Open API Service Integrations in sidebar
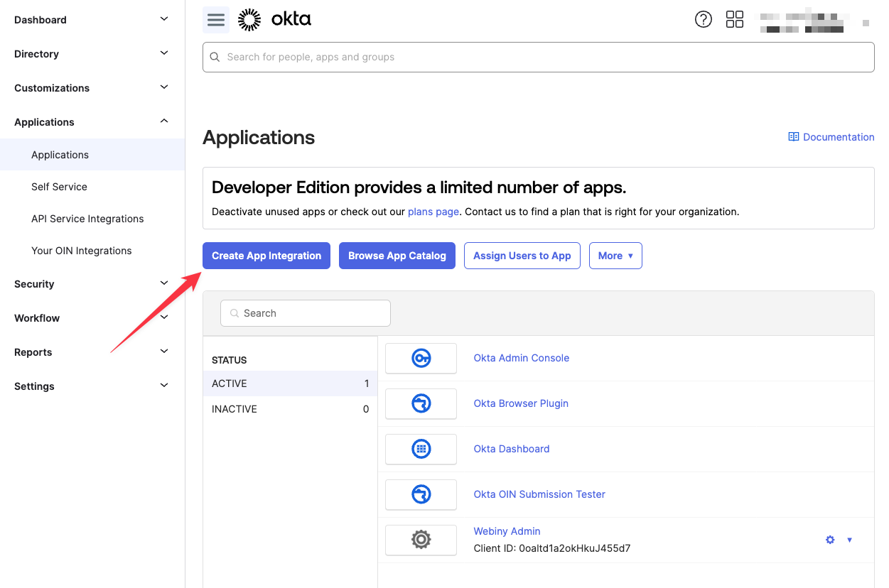The width and height of the screenshot is (889, 588). point(87,219)
